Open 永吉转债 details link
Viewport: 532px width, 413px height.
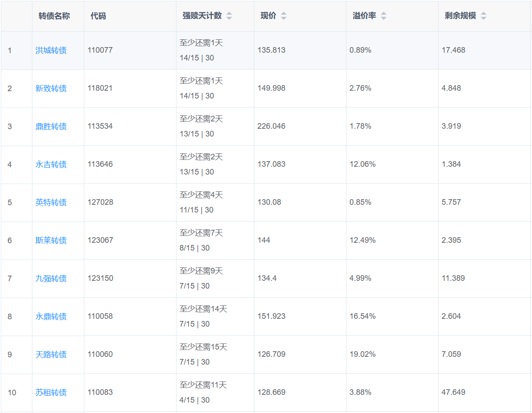click(51, 165)
